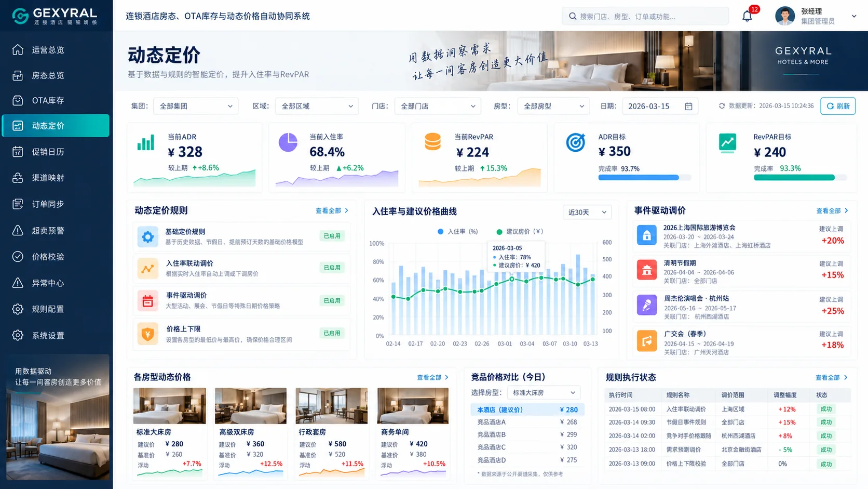Viewport: 868px width, 489px height.
Task: Click the shield icon of 价格上下限 rule
Action: (x=147, y=334)
